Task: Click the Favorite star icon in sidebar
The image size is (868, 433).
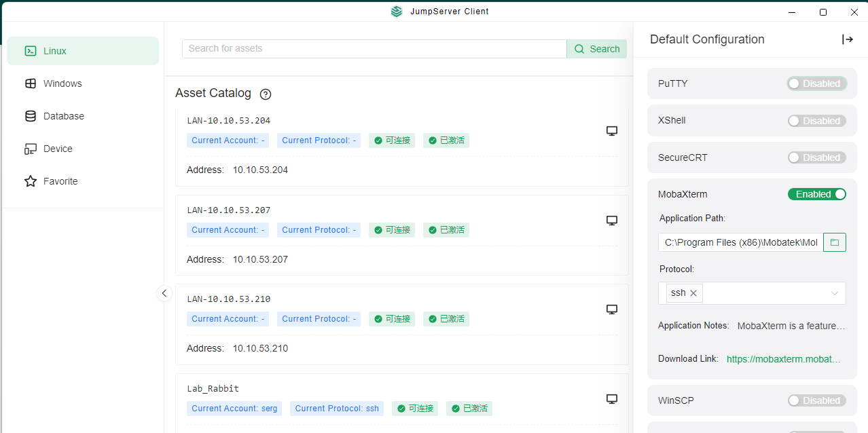Action: tap(31, 181)
